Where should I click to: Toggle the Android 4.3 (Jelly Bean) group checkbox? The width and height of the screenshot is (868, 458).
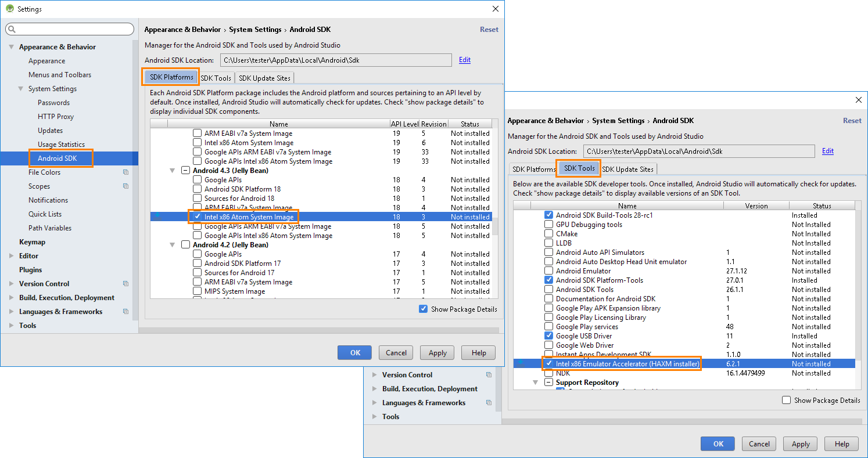click(185, 171)
